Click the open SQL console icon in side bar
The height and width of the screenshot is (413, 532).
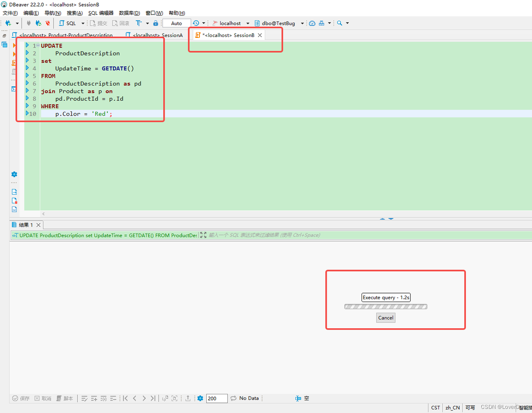pos(14,89)
